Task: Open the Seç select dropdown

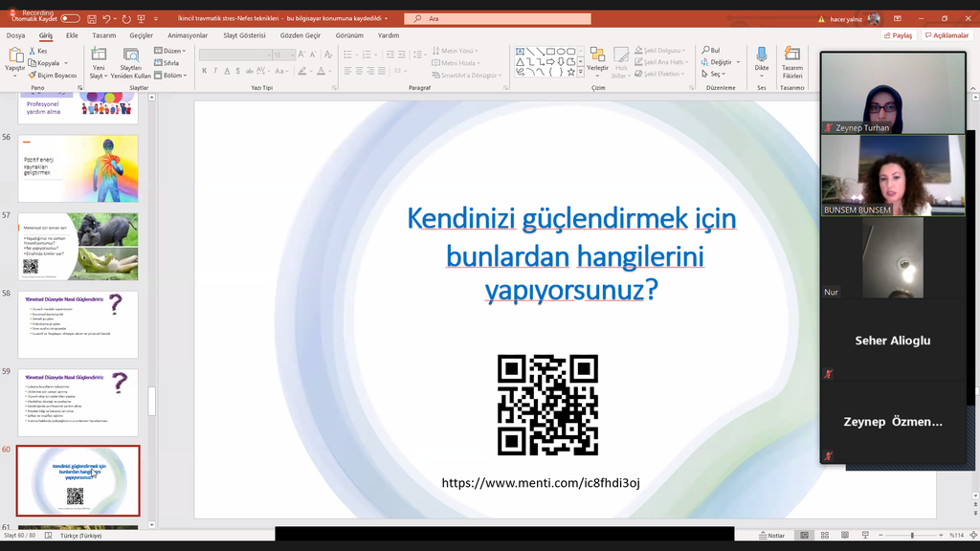Action: (x=713, y=74)
